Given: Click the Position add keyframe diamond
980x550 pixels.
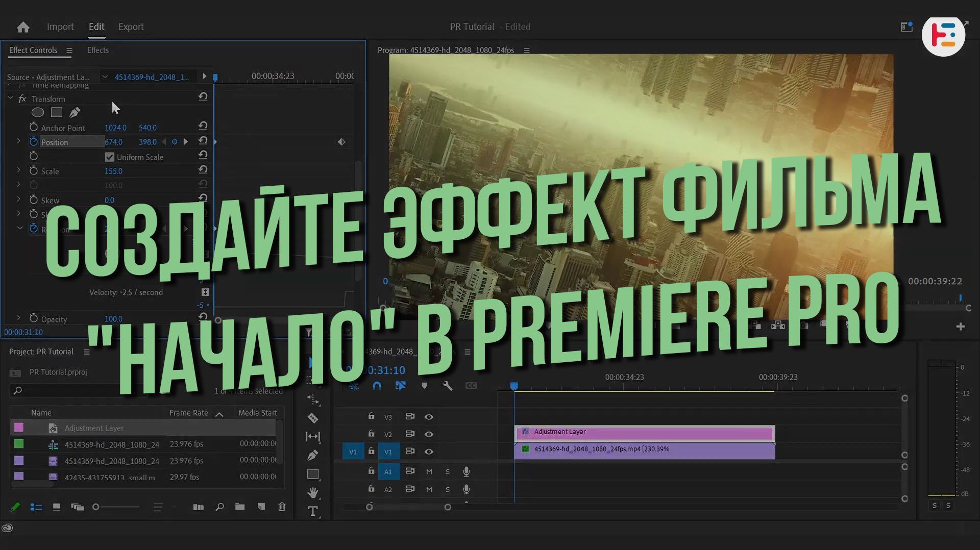Looking at the screenshot, I should pos(175,142).
